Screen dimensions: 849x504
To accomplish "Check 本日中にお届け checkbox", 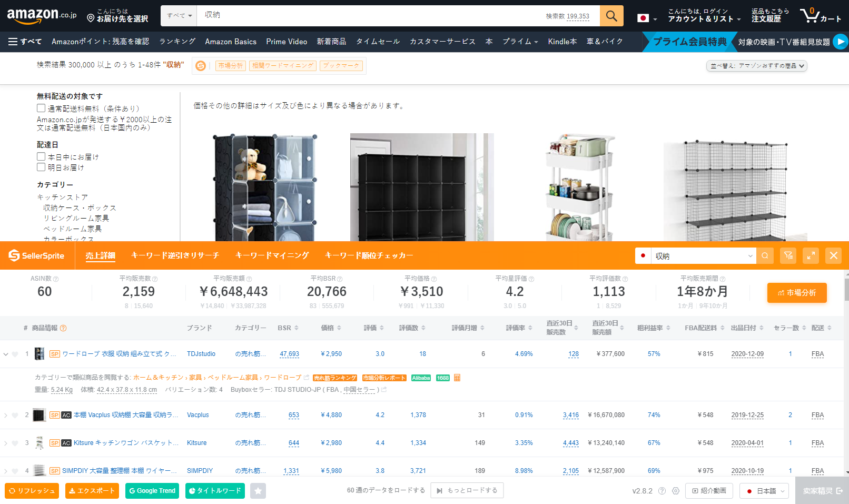I will [41, 157].
